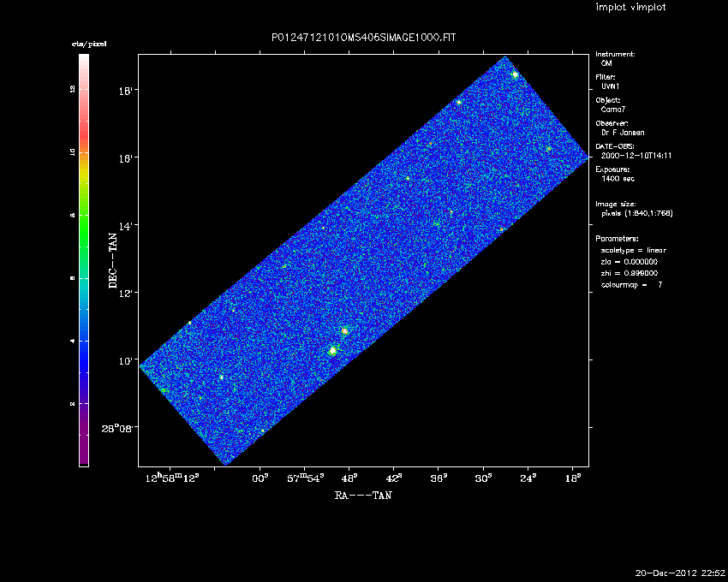Click the Object name Coma7

click(x=615, y=110)
